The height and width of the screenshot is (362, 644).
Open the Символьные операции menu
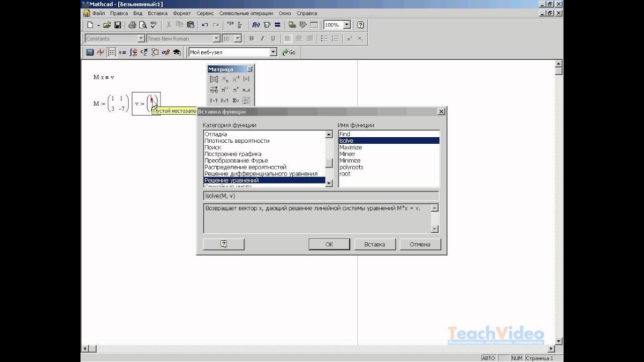click(247, 13)
